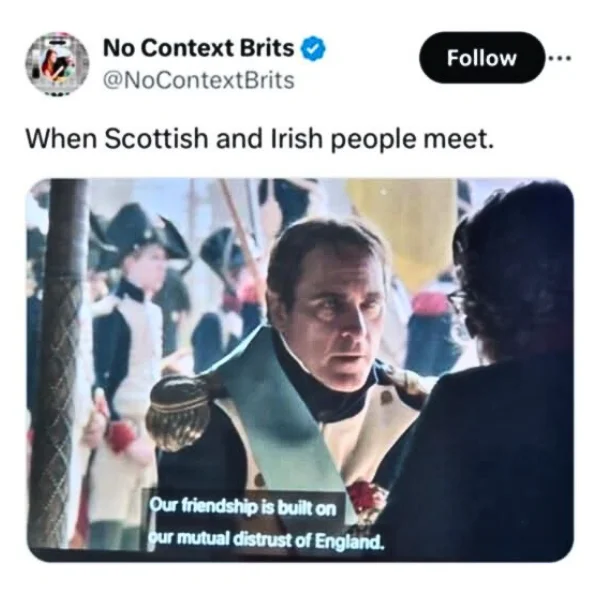
Task: Click the subtitle 'our mutual distrust of England.'
Action: coord(265,540)
